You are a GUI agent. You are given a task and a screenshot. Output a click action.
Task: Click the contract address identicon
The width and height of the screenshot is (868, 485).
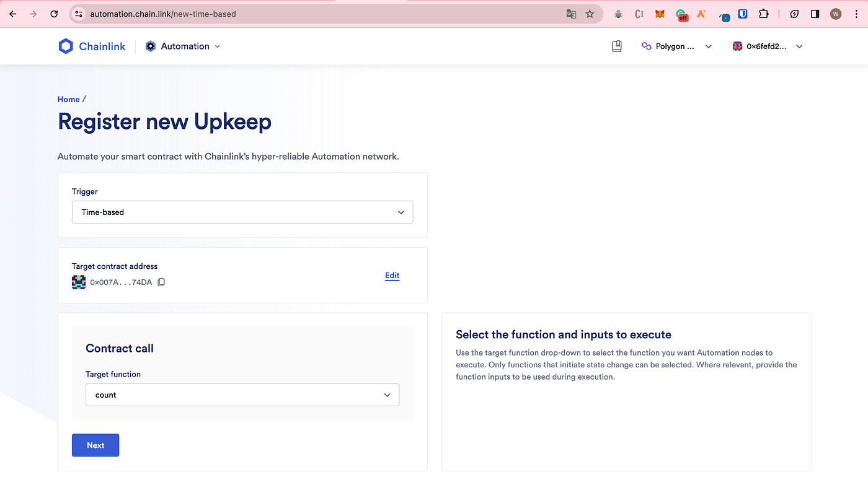coord(79,282)
